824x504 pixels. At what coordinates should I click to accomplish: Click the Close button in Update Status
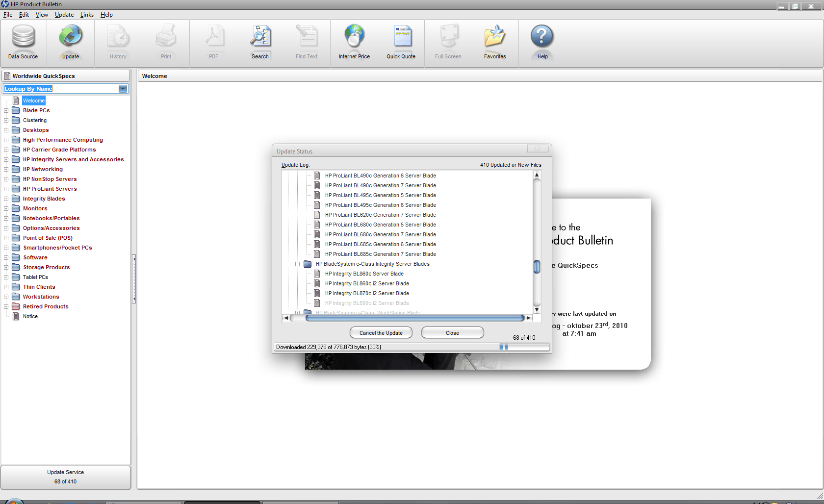[x=453, y=333]
